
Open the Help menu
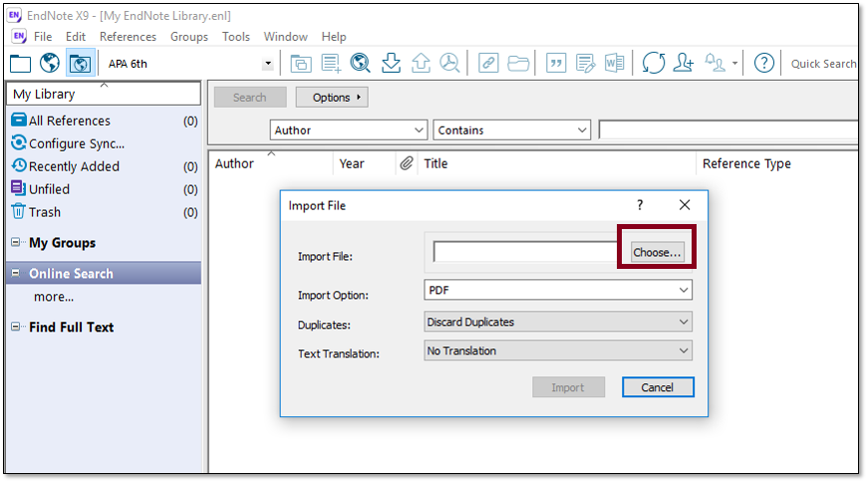pos(334,37)
